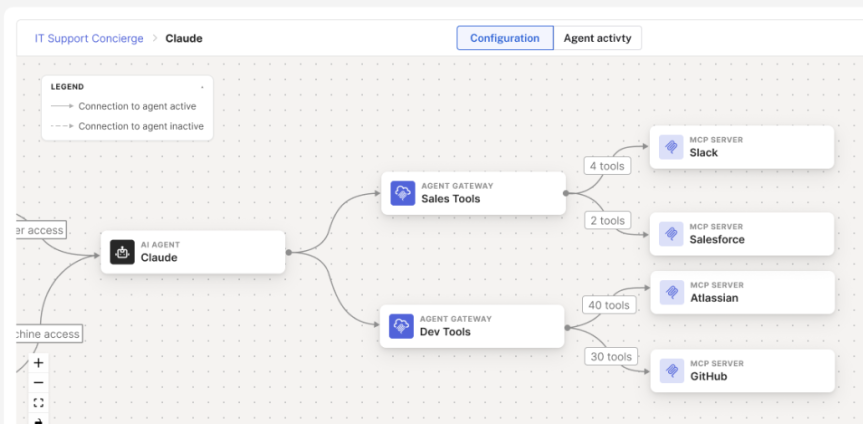
Task: Click the Salesforce MCP server icon
Action: (x=671, y=234)
